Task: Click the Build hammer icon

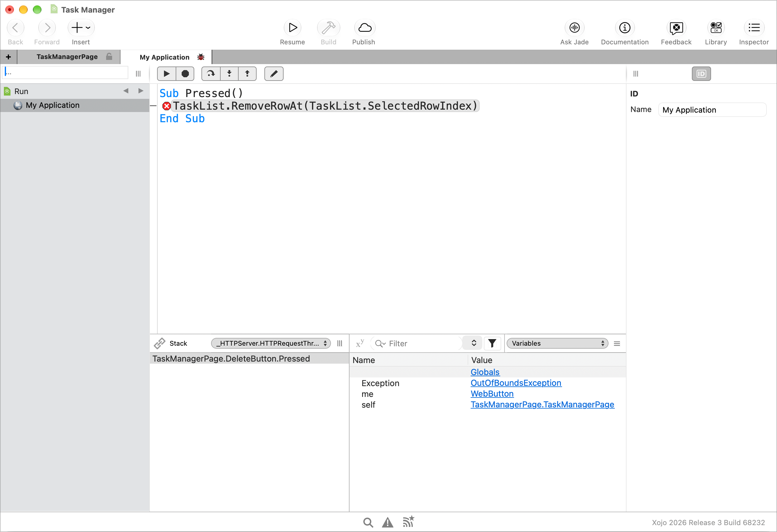Action: 329,28
